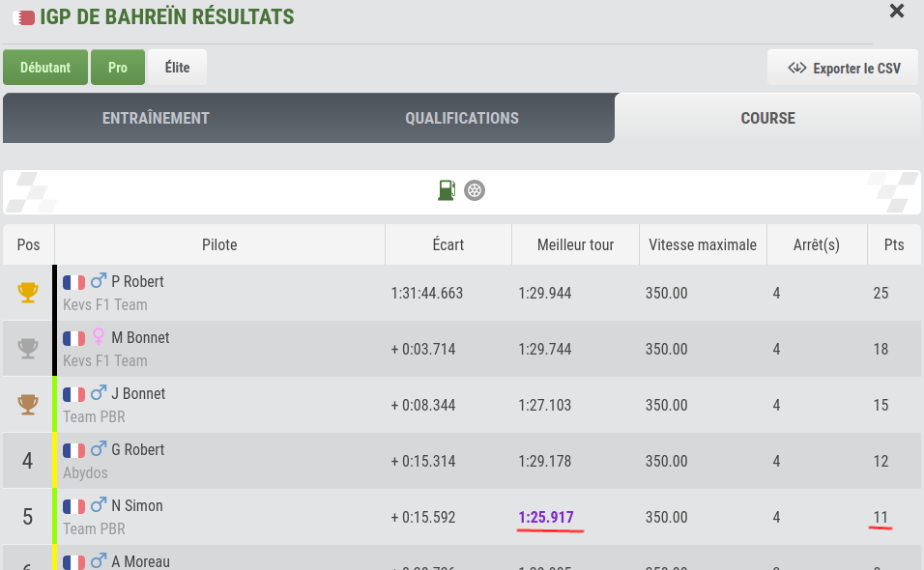Toggle the Débutant league filter

45,67
